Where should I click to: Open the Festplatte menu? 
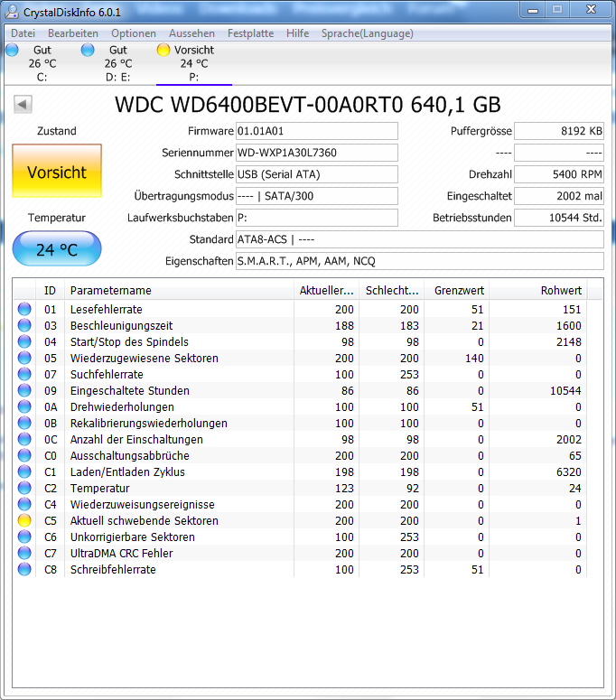(x=250, y=33)
